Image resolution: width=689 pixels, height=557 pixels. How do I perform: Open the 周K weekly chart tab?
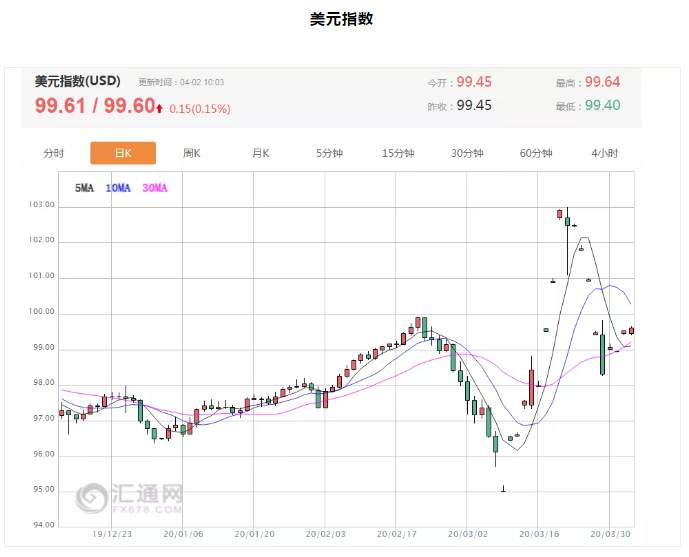(192, 153)
